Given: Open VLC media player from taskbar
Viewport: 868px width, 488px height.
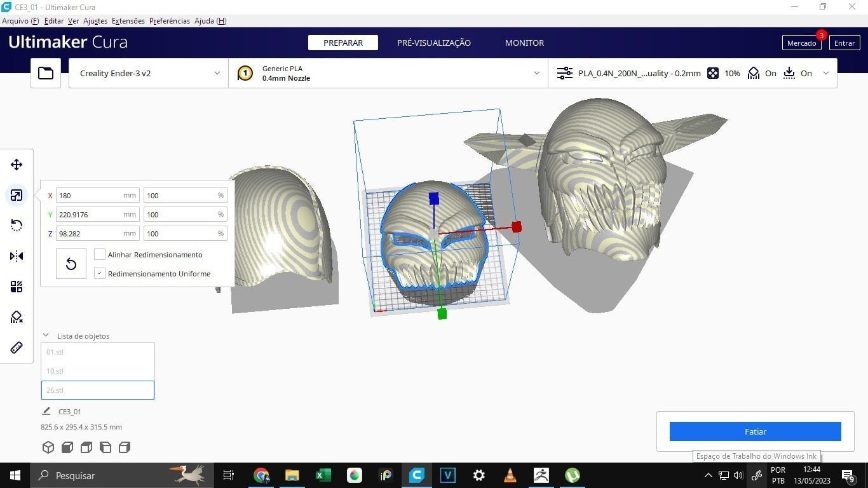Looking at the screenshot, I should pos(510,475).
